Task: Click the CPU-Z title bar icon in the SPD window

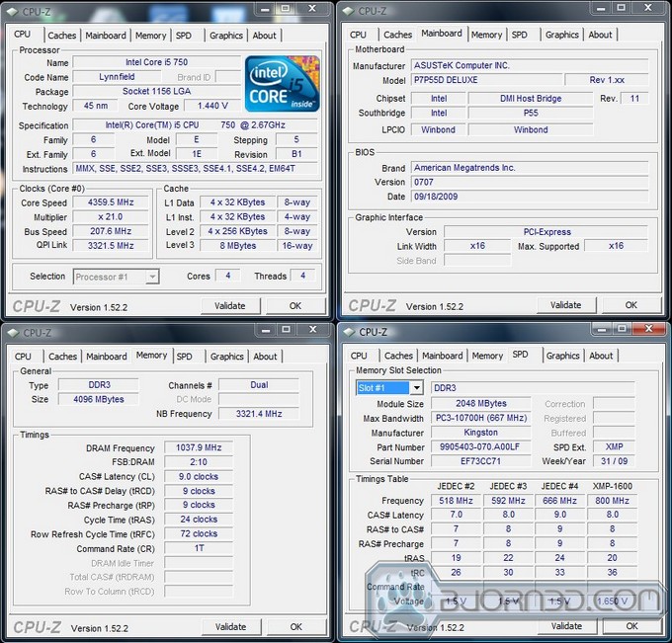Action: pyautogui.click(x=349, y=332)
